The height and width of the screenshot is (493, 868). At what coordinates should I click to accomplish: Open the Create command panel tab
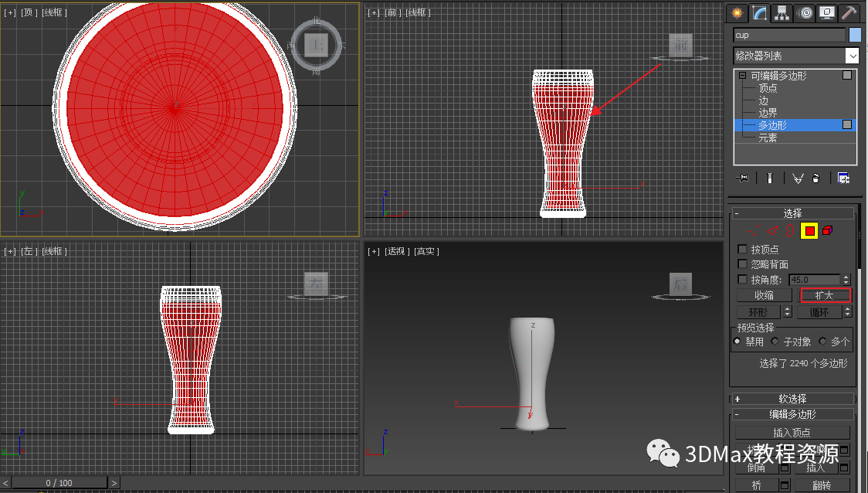click(x=737, y=12)
